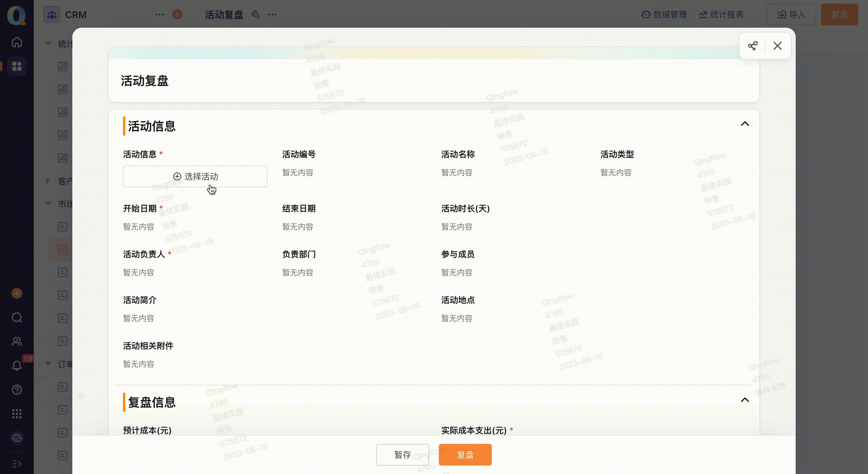Click 暂无内容 under 参与成员
The height and width of the screenshot is (474, 868).
point(457,272)
